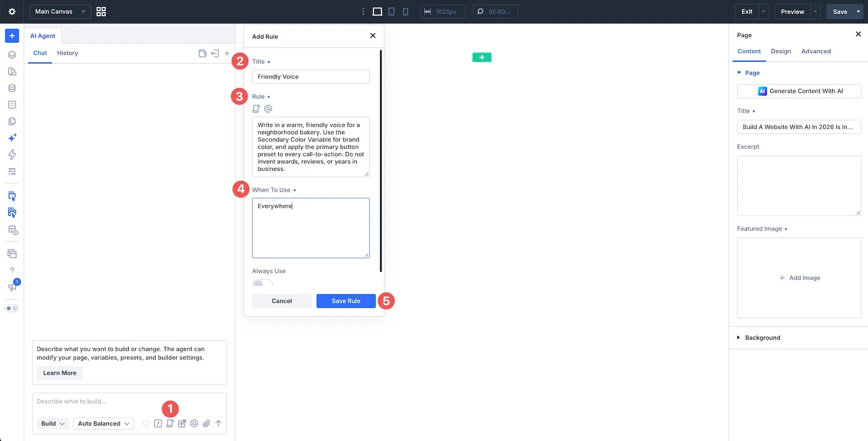Click the scroll icon under Rule label

(256, 109)
